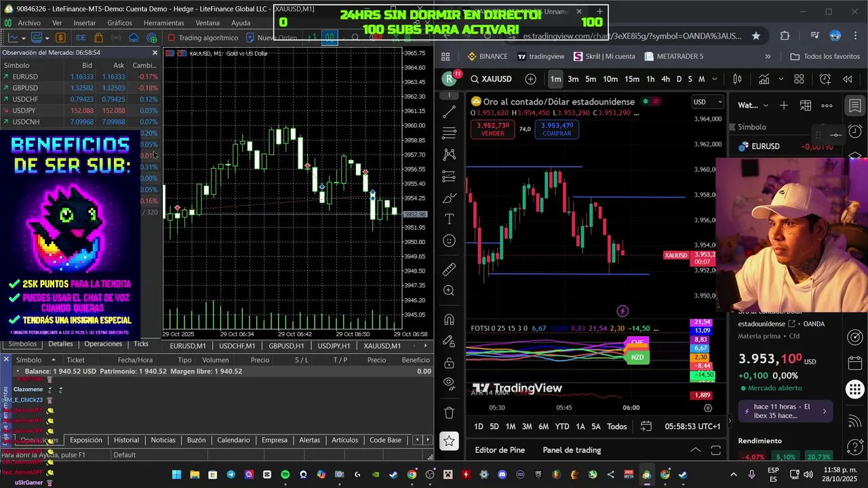The image size is (868, 488).
Task: Select the trend line drawing tool in TradingView
Action: click(x=449, y=112)
